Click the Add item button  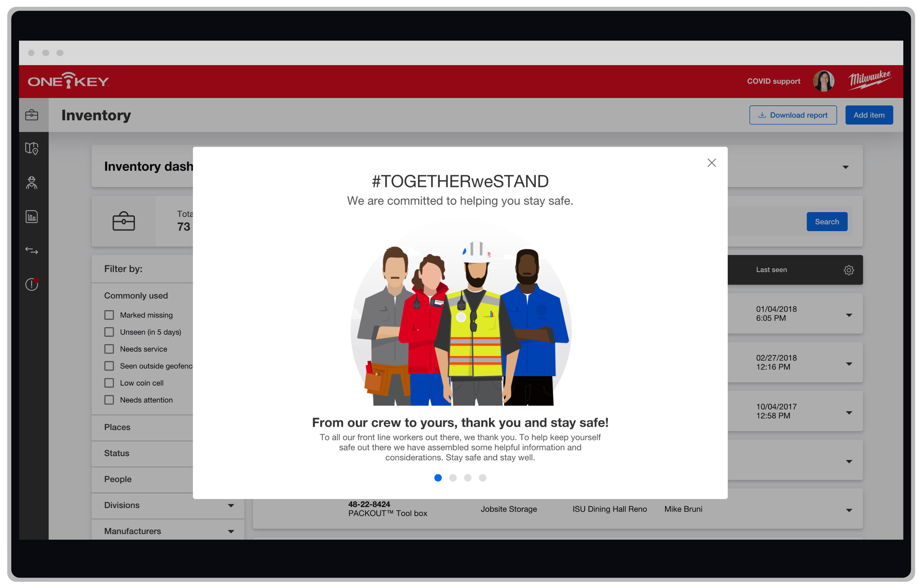click(868, 115)
